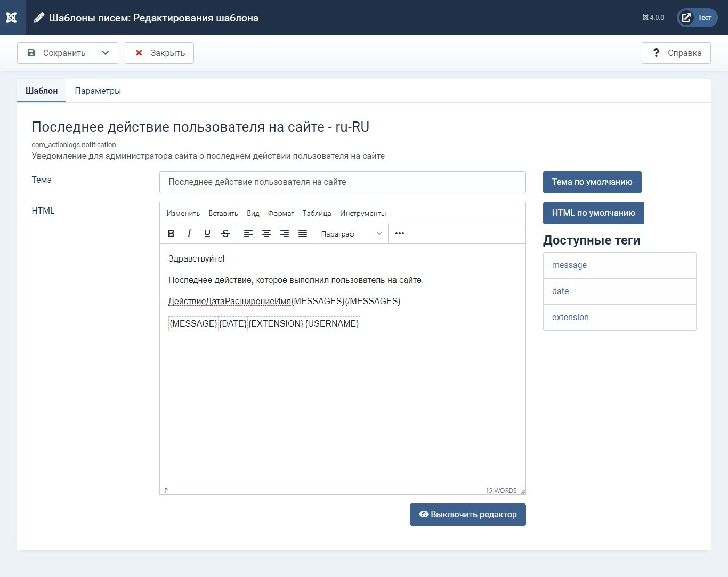Open the Вставить menu

(x=223, y=213)
